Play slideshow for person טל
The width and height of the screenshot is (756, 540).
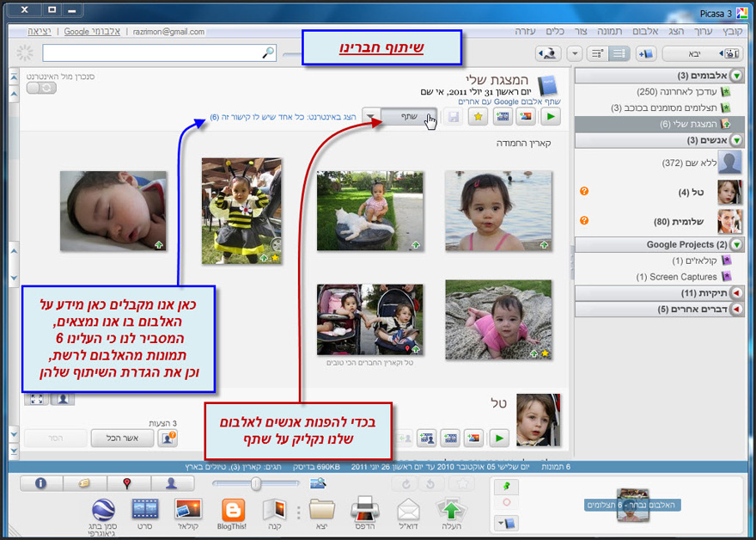coord(499,439)
